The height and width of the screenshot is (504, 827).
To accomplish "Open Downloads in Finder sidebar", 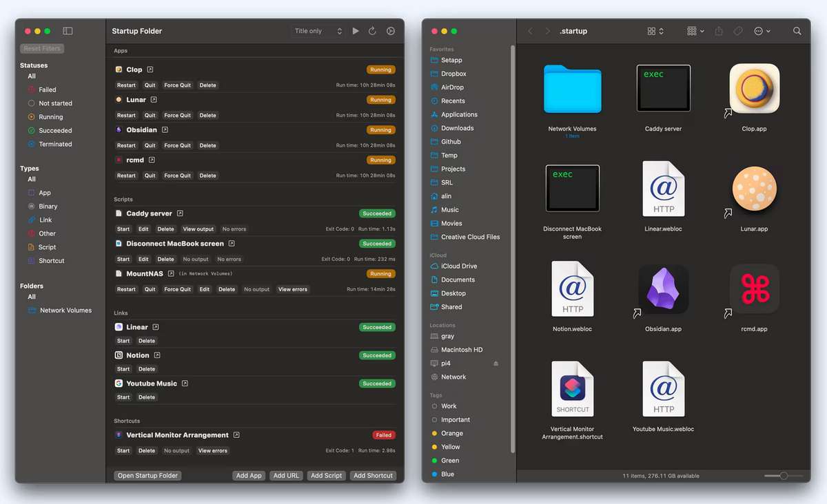I will point(452,128).
